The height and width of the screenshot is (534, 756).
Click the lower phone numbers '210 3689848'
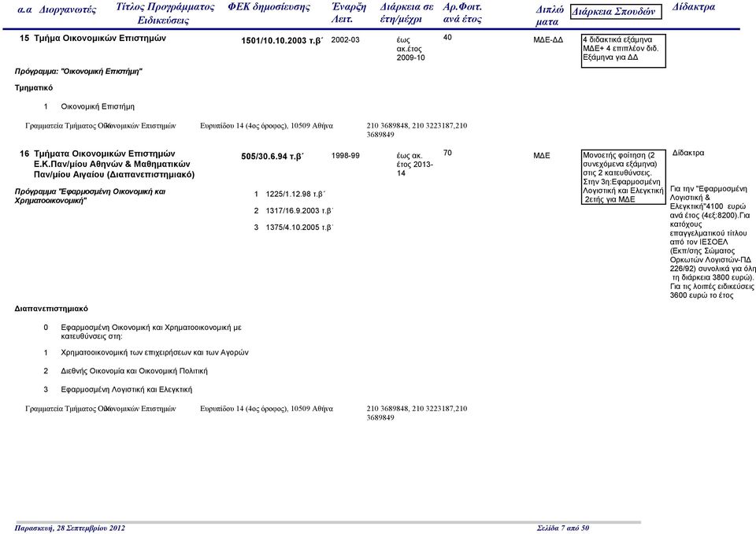(x=417, y=413)
